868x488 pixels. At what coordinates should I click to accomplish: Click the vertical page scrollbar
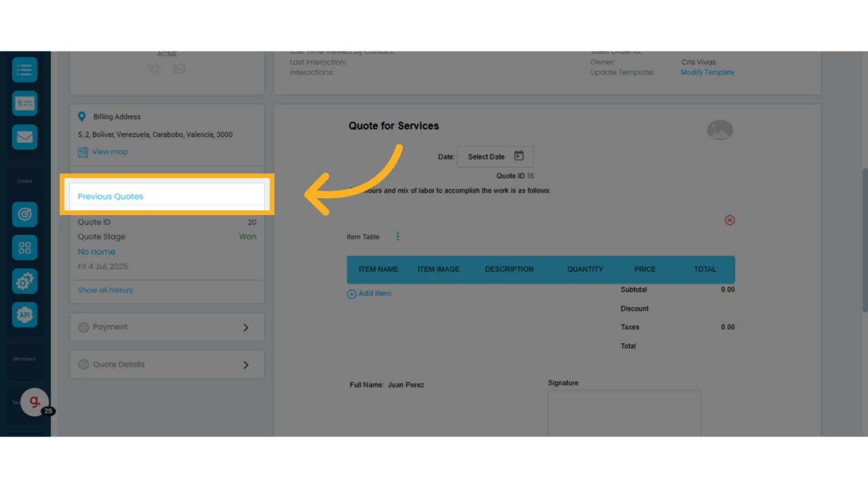pyautogui.click(x=865, y=240)
